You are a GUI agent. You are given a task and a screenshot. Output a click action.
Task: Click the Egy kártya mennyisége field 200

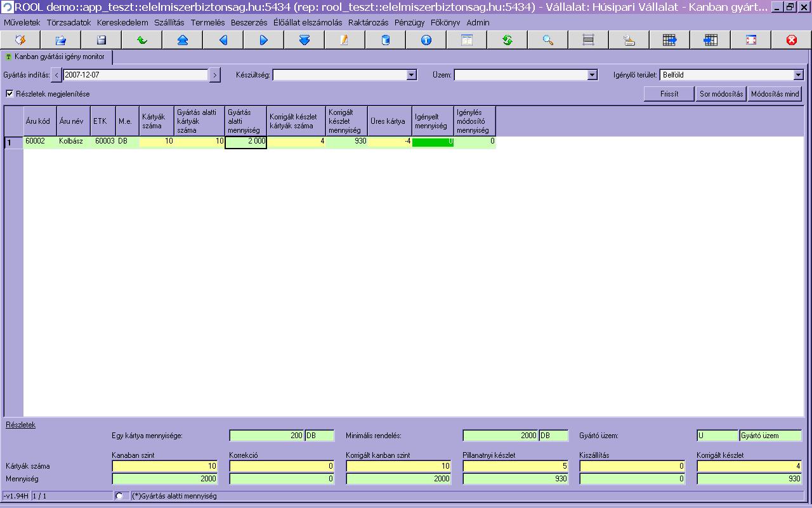pos(266,436)
